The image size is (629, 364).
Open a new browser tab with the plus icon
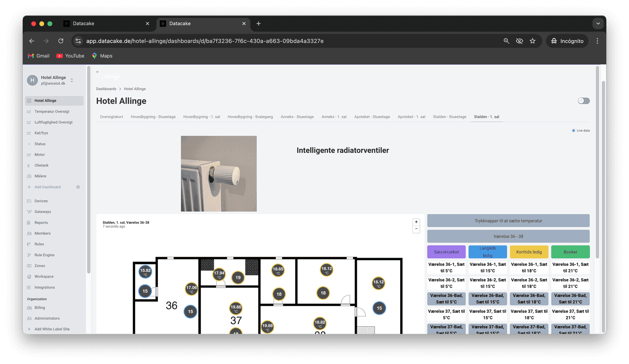pyautogui.click(x=259, y=23)
